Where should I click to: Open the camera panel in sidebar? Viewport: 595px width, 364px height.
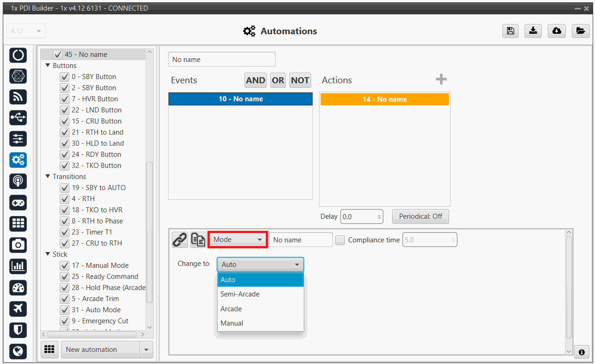tap(18, 245)
